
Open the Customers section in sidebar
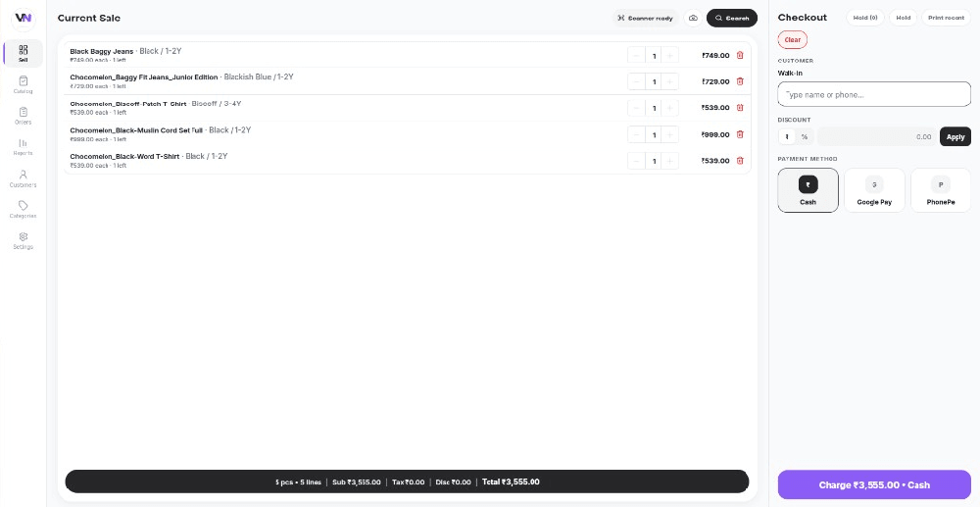pos(24,178)
